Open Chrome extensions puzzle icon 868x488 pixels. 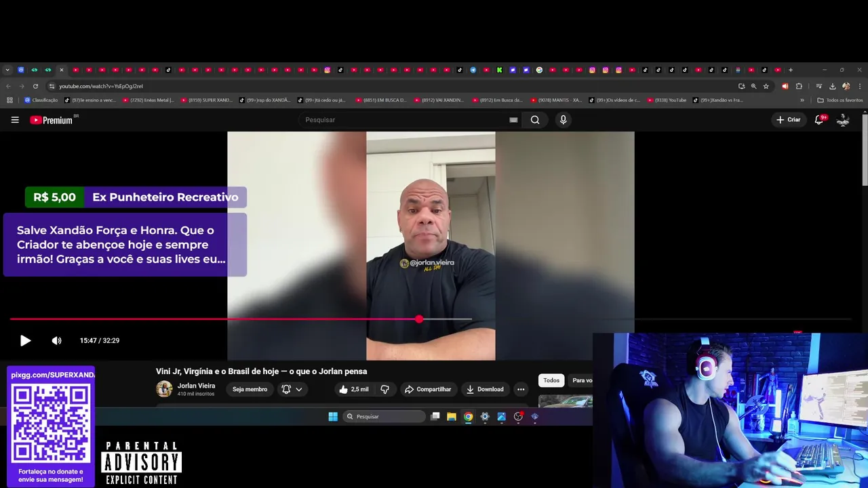click(799, 86)
